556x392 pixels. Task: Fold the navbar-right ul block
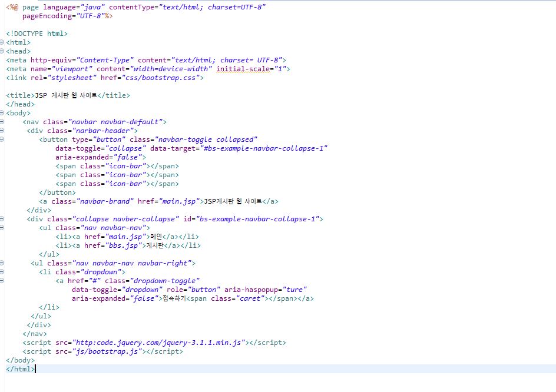[x=2, y=263]
